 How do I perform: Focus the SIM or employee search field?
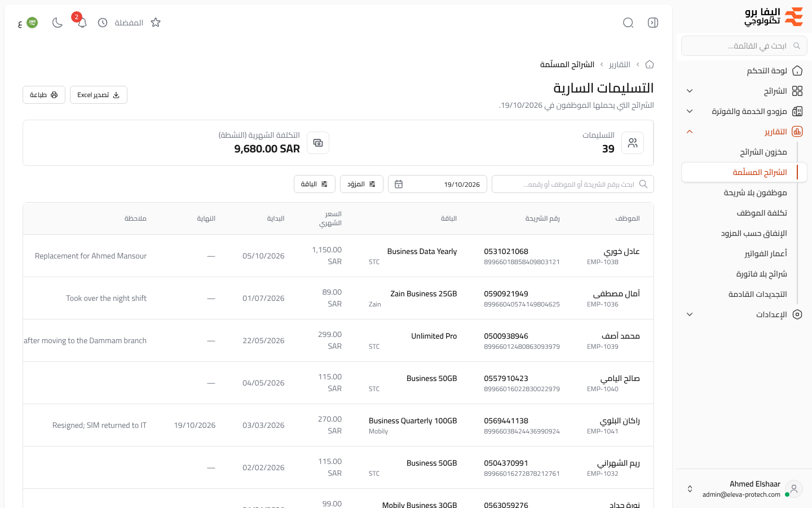click(573, 184)
